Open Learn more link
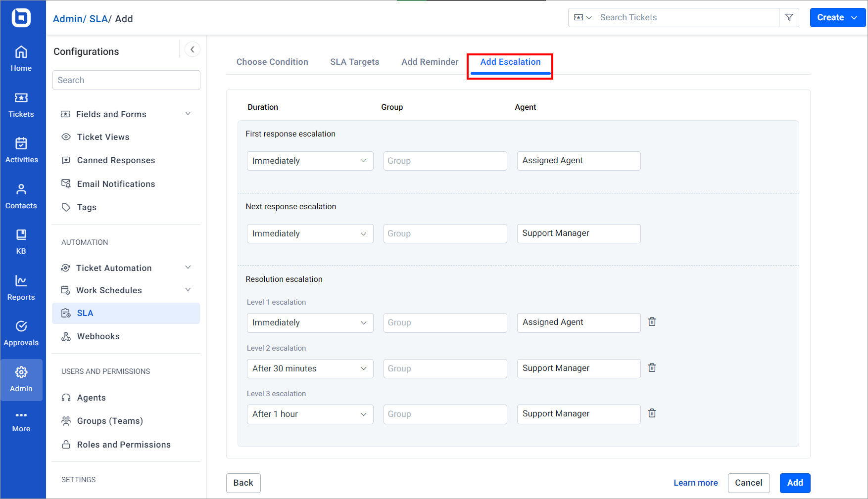 point(696,483)
